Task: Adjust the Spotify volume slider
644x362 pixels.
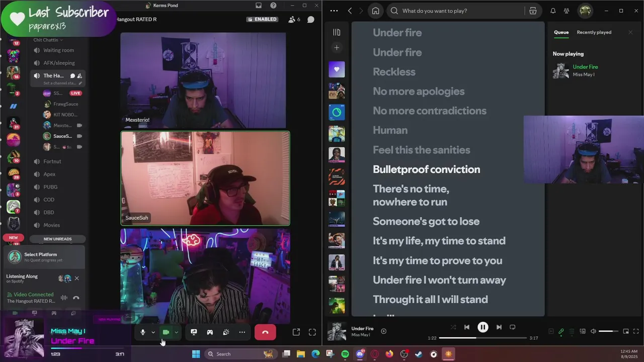Action: click(609, 331)
